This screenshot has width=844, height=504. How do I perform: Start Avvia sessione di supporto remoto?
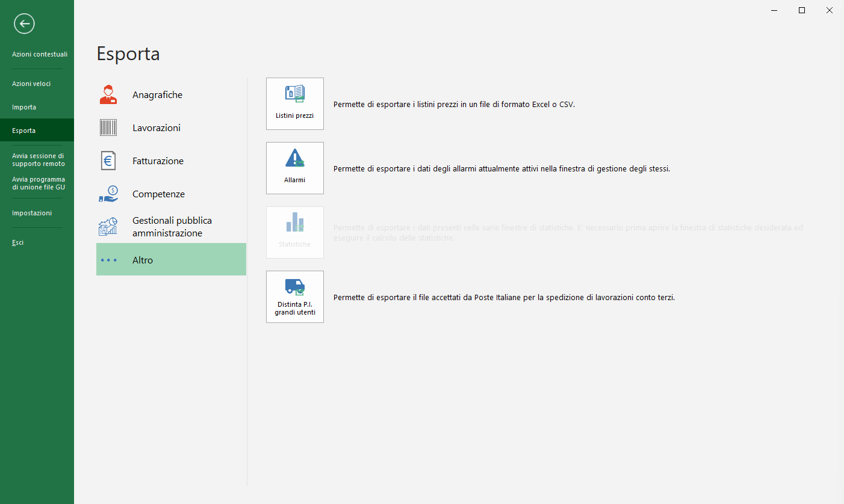(39, 159)
